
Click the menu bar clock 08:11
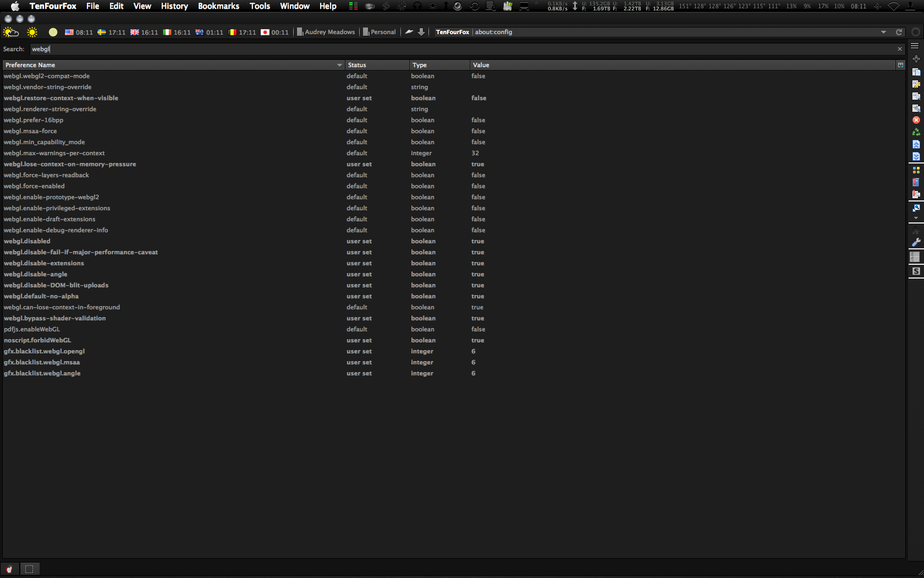click(859, 7)
